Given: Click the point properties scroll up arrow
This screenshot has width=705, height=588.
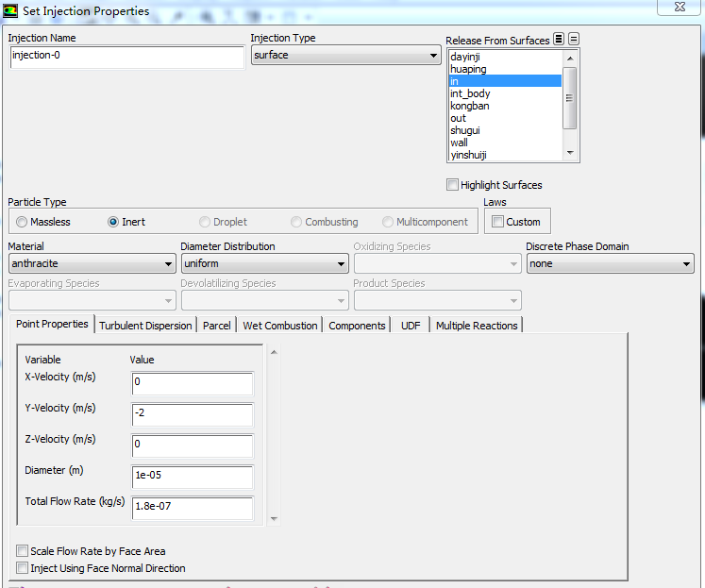Looking at the screenshot, I should coord(274,352).
